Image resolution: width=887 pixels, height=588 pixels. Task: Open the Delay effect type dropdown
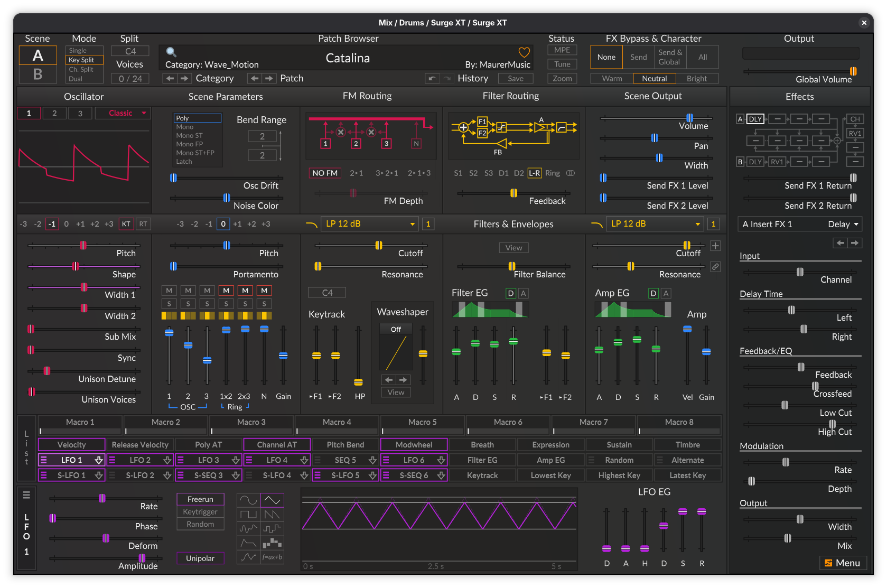pyautogui.click(x=843, y=224)
